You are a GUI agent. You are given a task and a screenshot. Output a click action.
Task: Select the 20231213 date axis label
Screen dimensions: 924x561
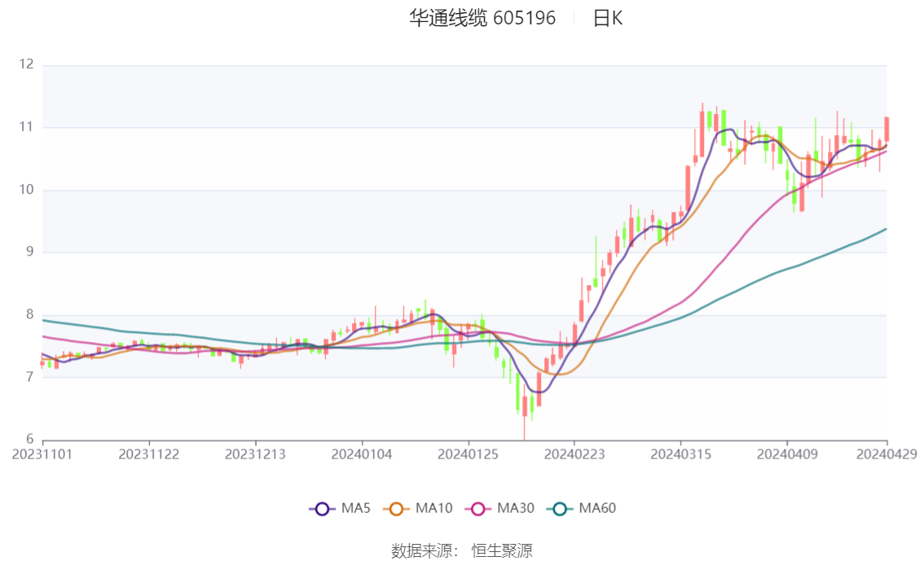(x=255, y=454)
